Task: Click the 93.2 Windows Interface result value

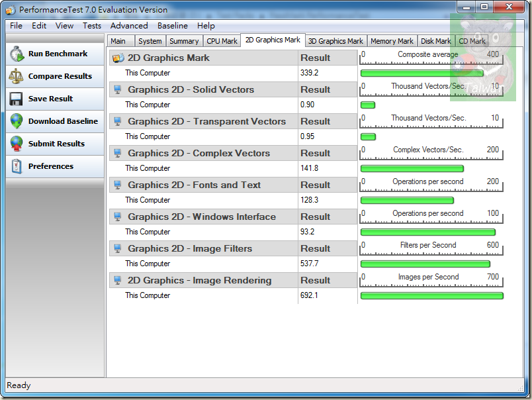Action: (x=308, y=232)
